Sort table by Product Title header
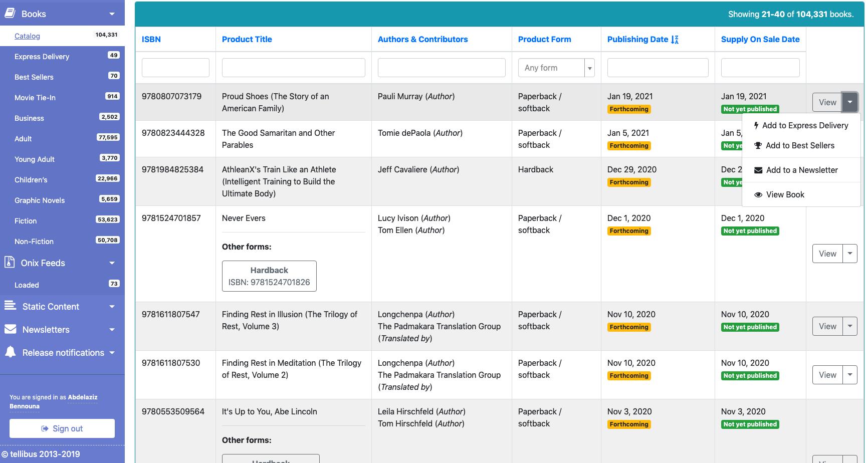Viewport: 868px width, 463px height. [247, 39]
